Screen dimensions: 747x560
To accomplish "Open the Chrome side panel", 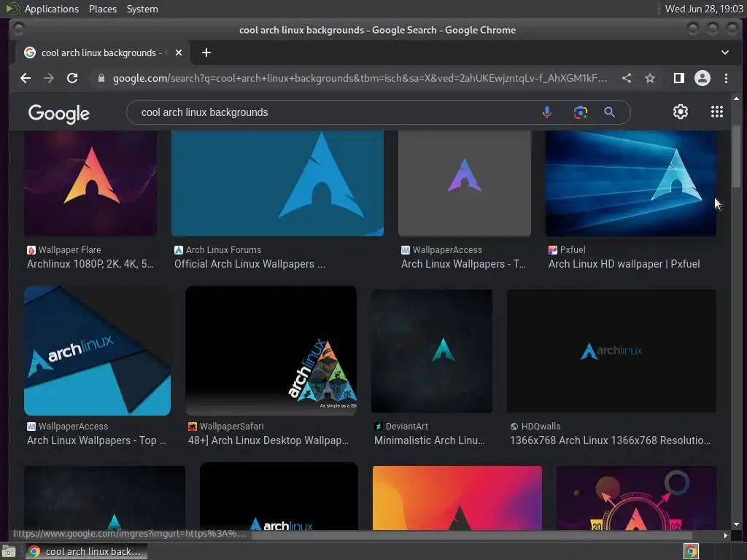I will pyautogui.click(x=679, y=78).
